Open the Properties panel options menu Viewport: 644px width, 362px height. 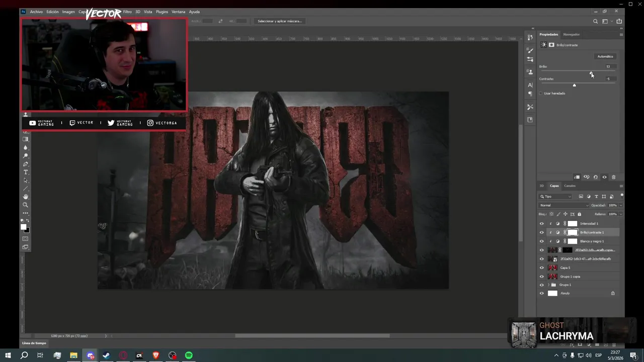[621, 34]
